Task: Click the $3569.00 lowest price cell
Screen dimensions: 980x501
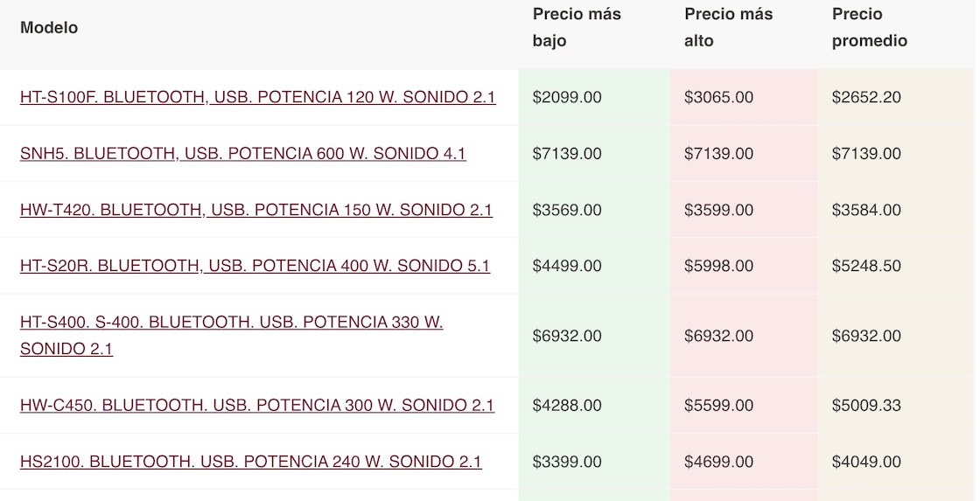Action: click(567, 210)
